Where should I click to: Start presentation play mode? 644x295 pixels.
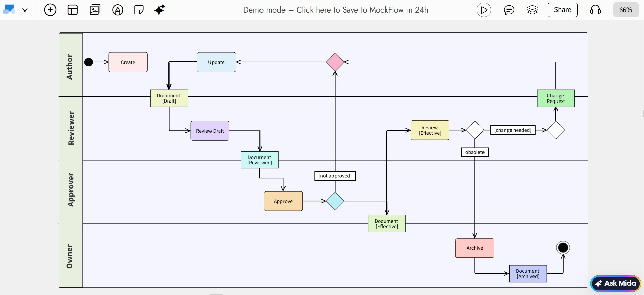[484, 10]
